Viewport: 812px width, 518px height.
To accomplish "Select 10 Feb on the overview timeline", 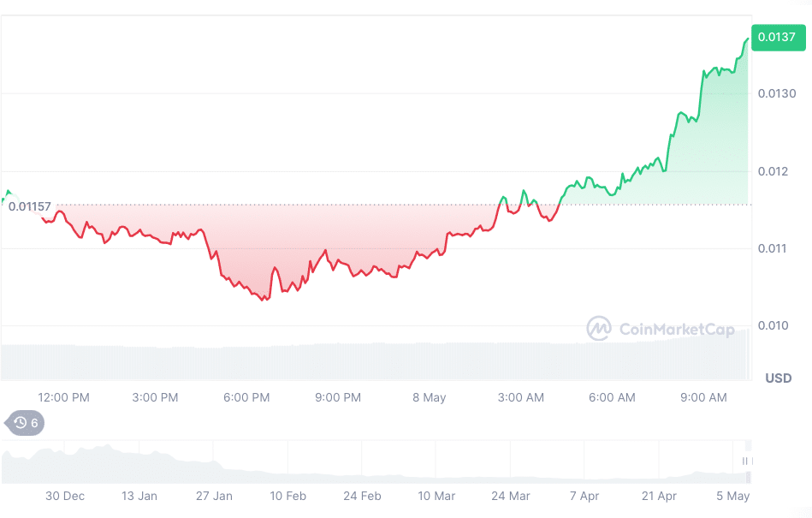I will 288,496.
